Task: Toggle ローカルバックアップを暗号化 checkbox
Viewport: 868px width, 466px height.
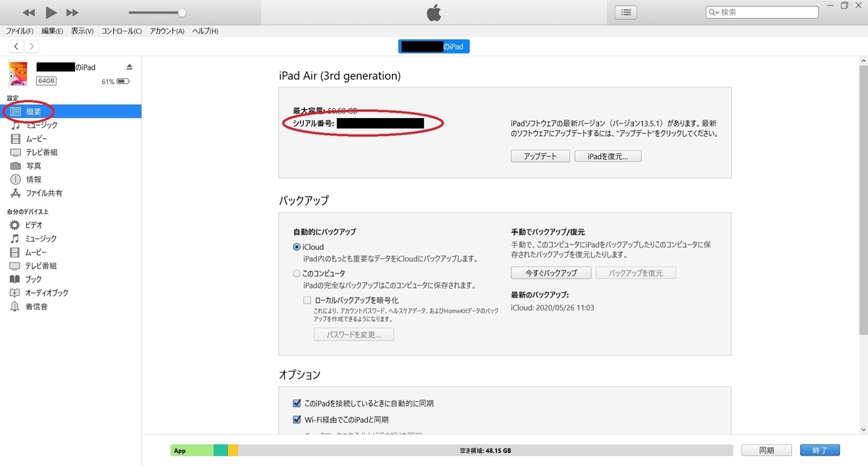Action: [307, 300]
